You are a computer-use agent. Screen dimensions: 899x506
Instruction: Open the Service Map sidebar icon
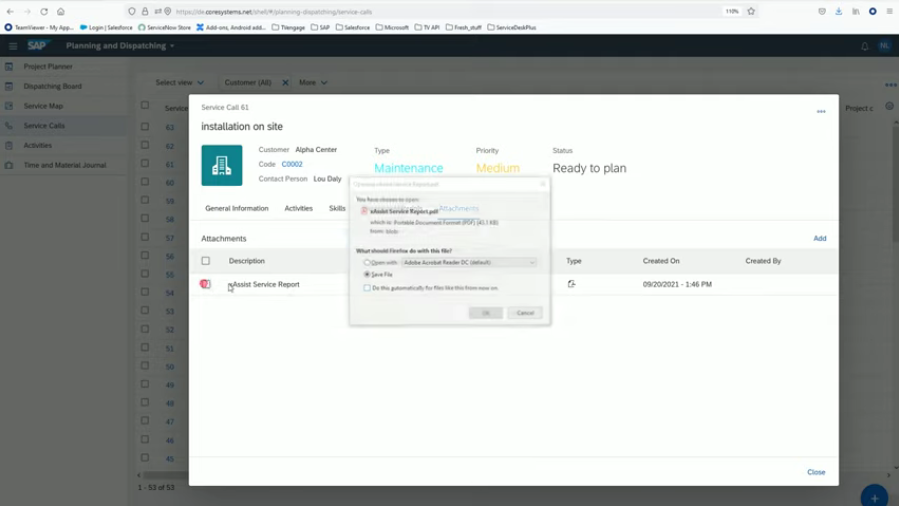[9, 106]
